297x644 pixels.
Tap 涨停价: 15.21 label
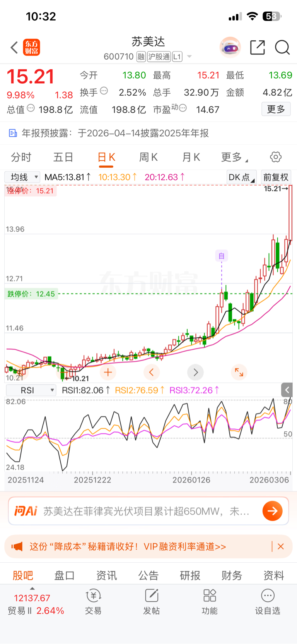pos(31,191)
